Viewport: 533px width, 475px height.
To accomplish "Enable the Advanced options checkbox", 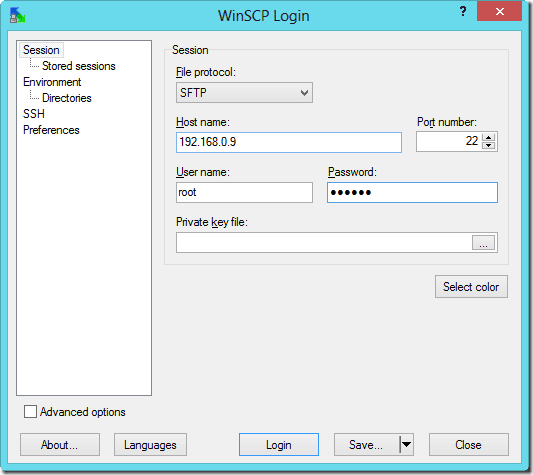I will click(31, 412).
